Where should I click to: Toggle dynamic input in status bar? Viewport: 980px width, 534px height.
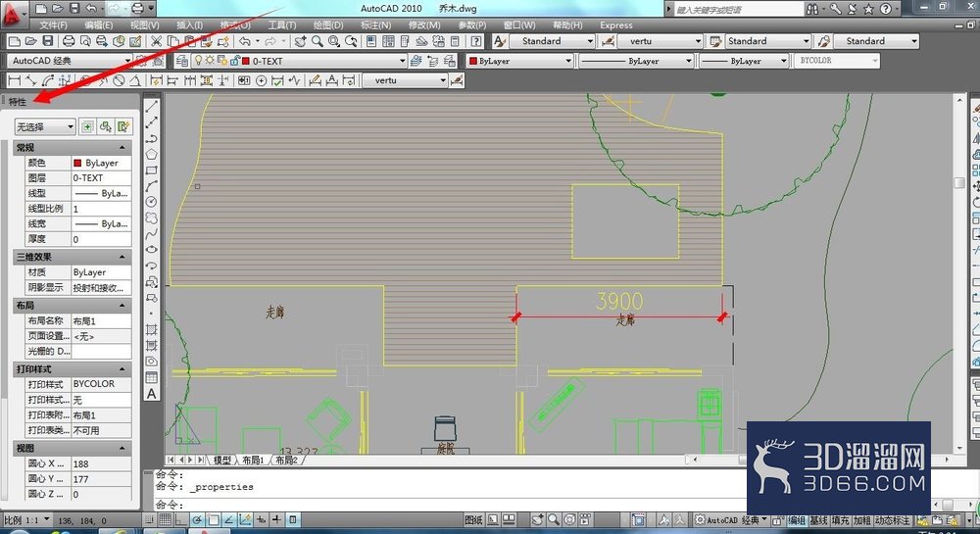coord(261,519)
